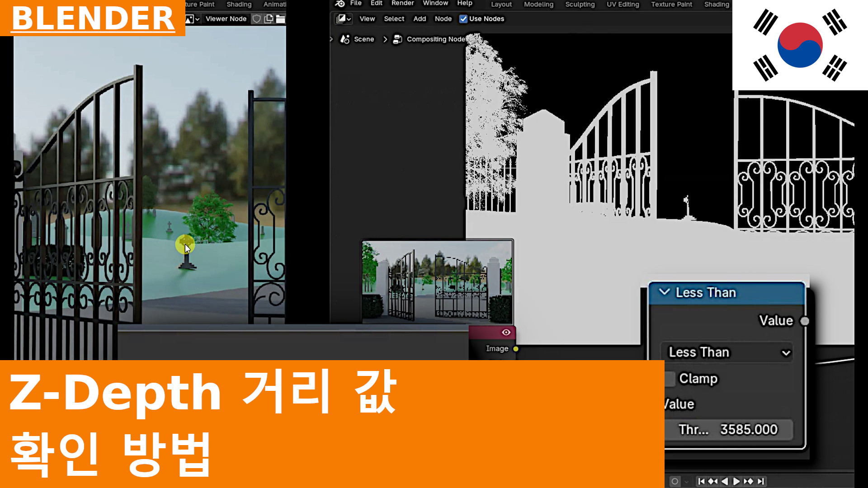Expand the breadcrumb arrow before Scene
The width and height of the screenshot is (868, 488).
(331, 39)
